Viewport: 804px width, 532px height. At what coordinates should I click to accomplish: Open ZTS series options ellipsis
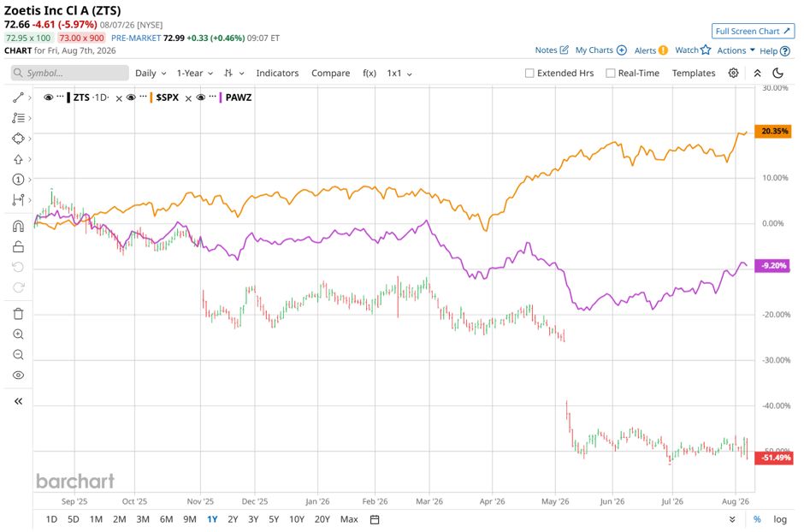61,96
